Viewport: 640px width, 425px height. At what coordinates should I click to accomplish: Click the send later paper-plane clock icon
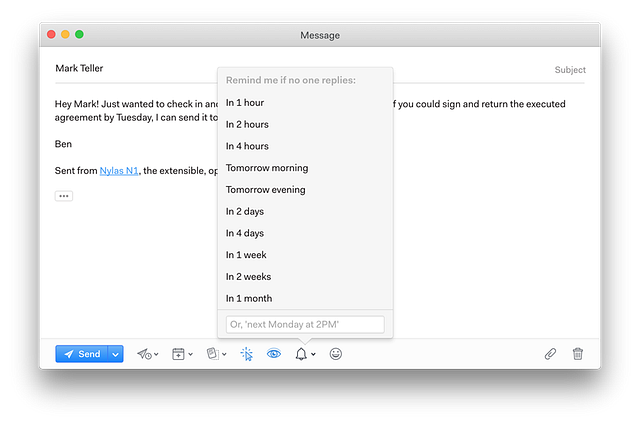(144, 354)
